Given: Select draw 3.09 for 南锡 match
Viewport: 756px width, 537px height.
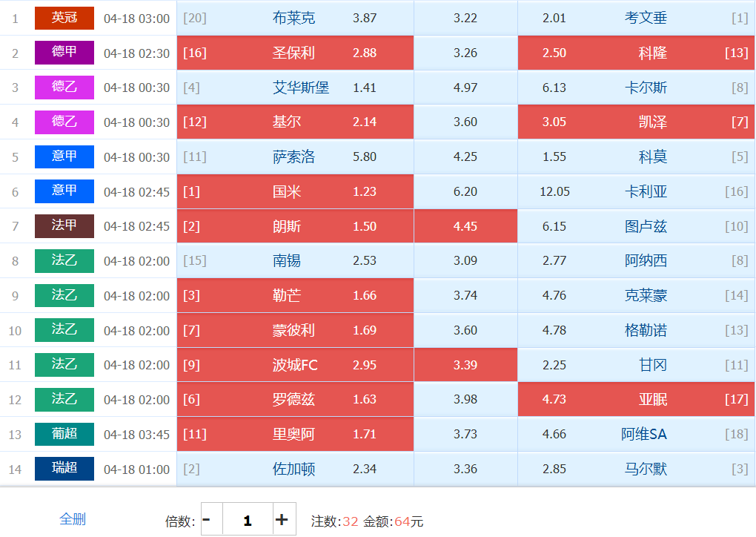Looking at the screenshot, I should [x=465, y=260].
